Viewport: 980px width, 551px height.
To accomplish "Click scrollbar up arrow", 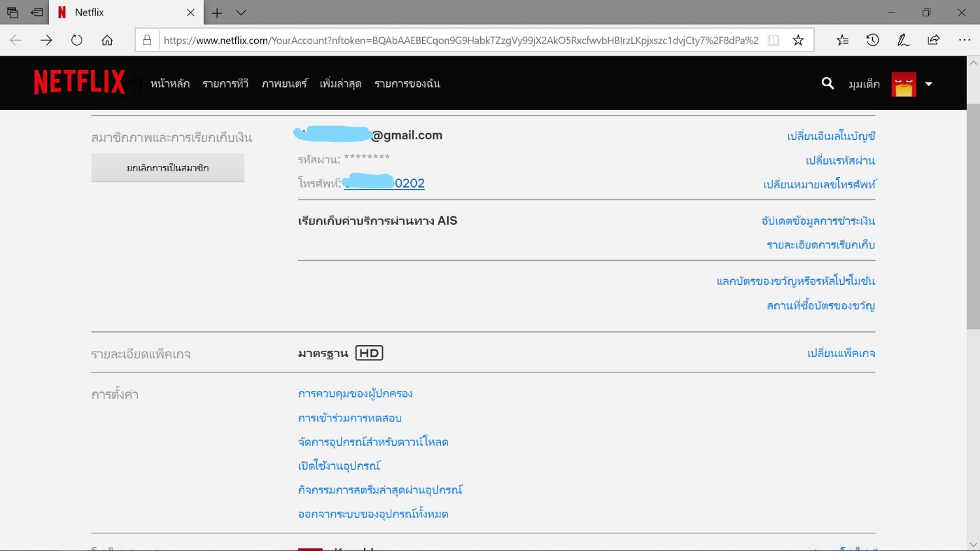I will (x=973, y=63).
